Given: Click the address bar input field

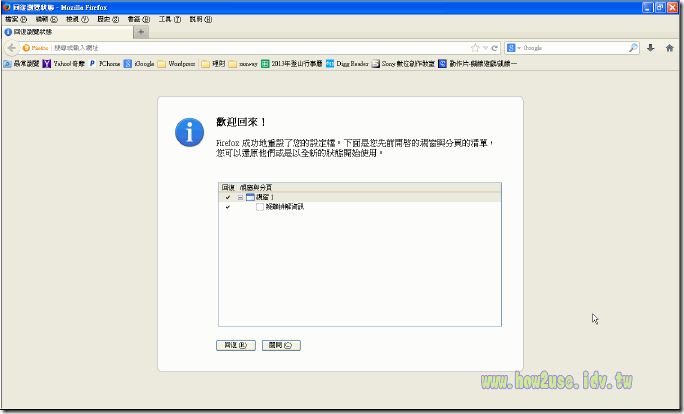Looking at the screenshot, I should tap(250, 47).
